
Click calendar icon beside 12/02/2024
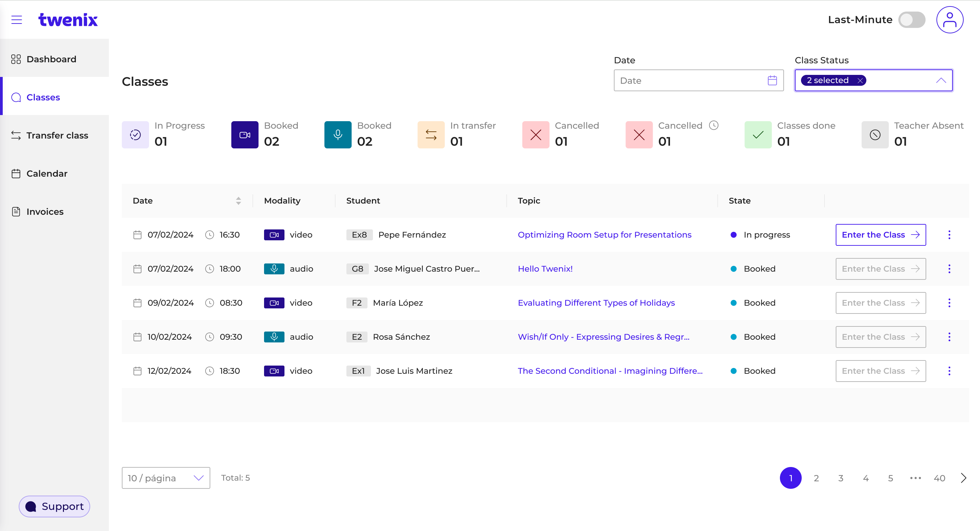pyautogui.click(x=137, y=371)
